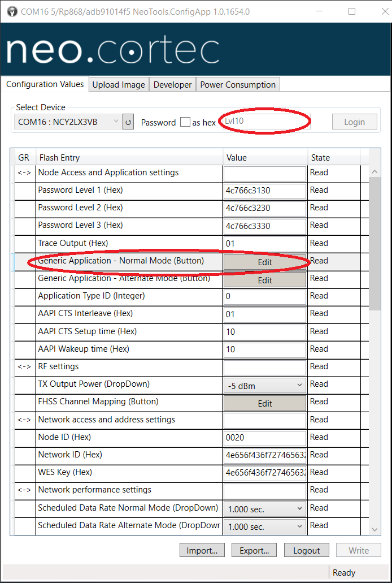Click the 'GR' column header

(x=24, y=158)
